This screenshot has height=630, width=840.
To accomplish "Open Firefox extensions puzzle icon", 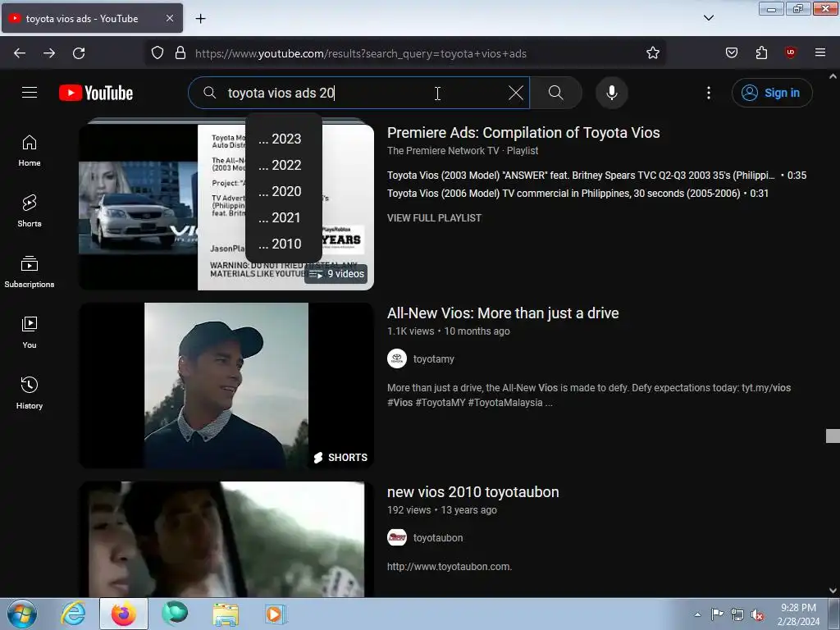I will tap(761, 52).
